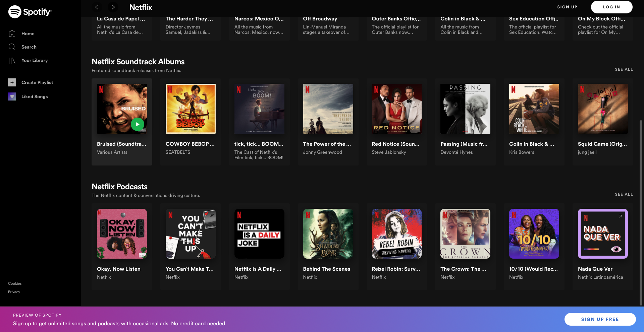Screen dimensions: 644x332
Task: Click the SIGN UP button
Action: tap(567, 7)
